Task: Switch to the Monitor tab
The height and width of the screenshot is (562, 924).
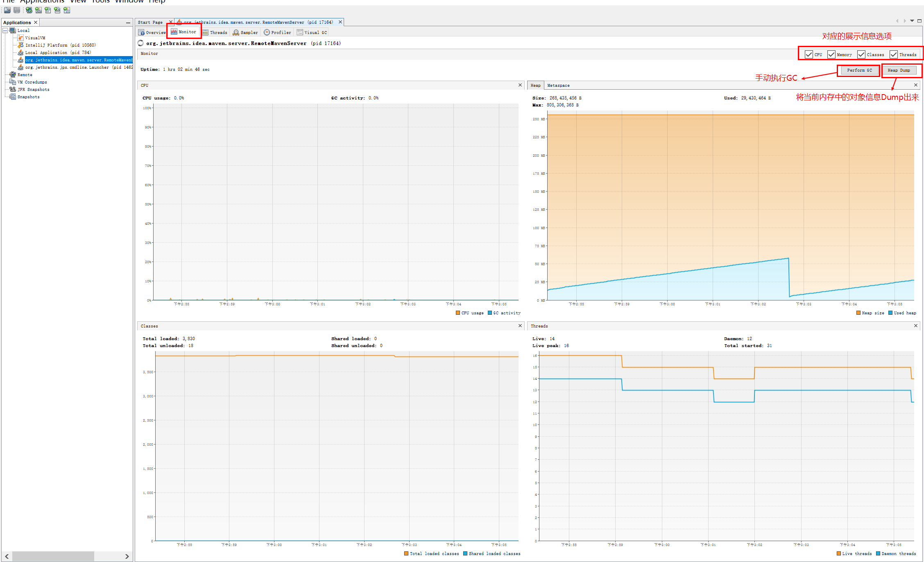Action: (x=183, y=32)
